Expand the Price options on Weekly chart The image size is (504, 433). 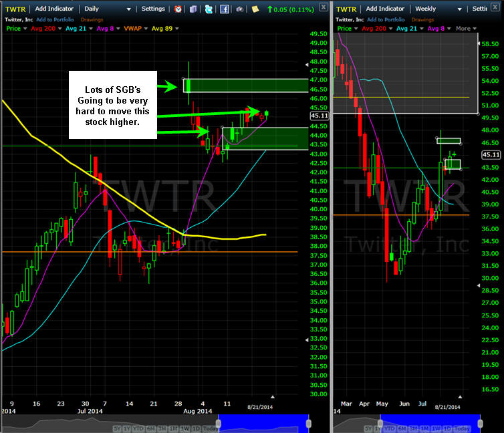[356, 29]
